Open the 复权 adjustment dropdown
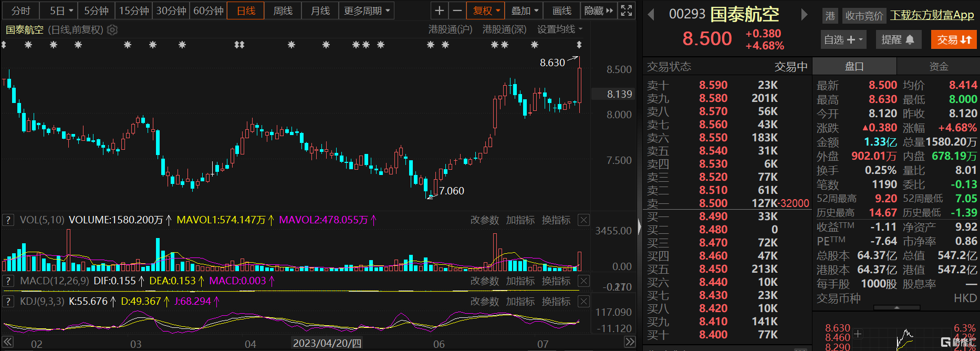This screenshot has height=351, width=980. [x=486, y=11]
